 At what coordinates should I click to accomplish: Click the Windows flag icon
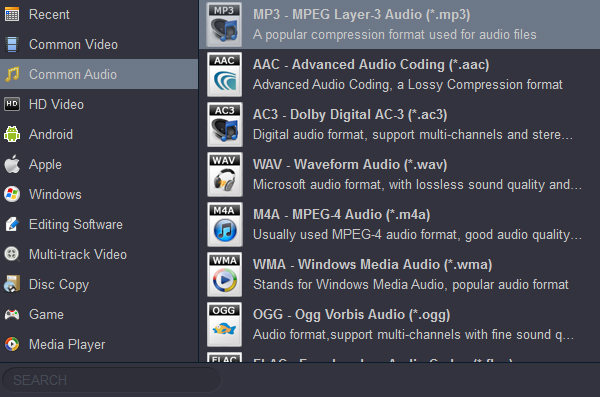[x=12, y=194]
